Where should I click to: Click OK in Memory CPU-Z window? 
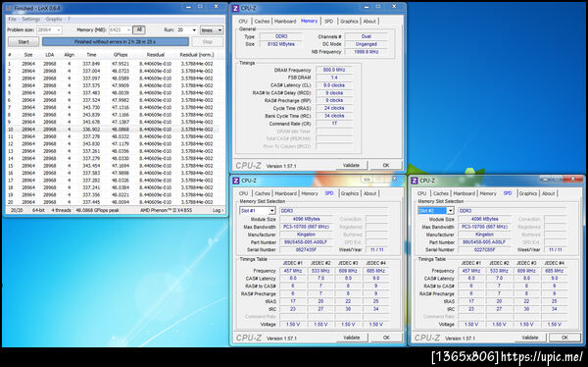point(386,165)
